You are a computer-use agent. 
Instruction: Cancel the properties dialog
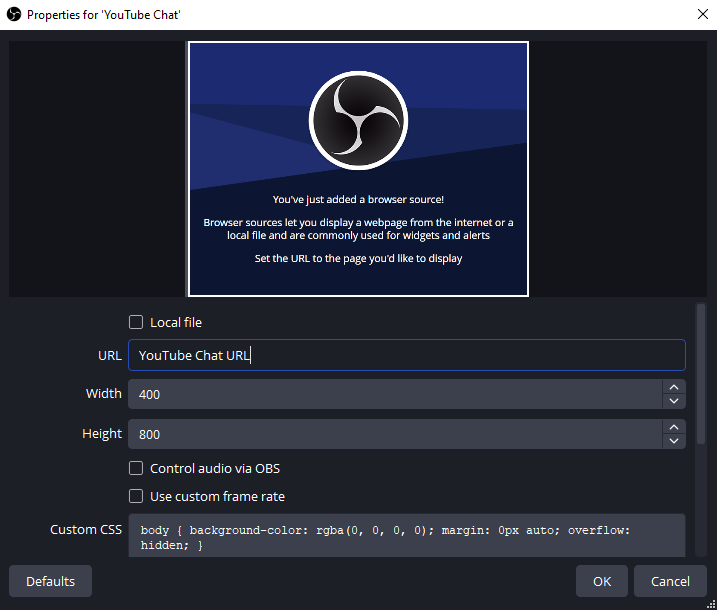click(x=670, y=581)
